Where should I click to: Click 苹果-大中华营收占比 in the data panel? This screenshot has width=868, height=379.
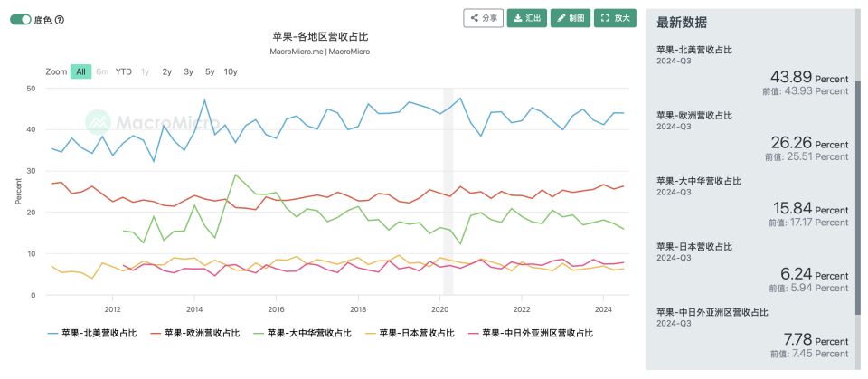click(x=699, y=181)
